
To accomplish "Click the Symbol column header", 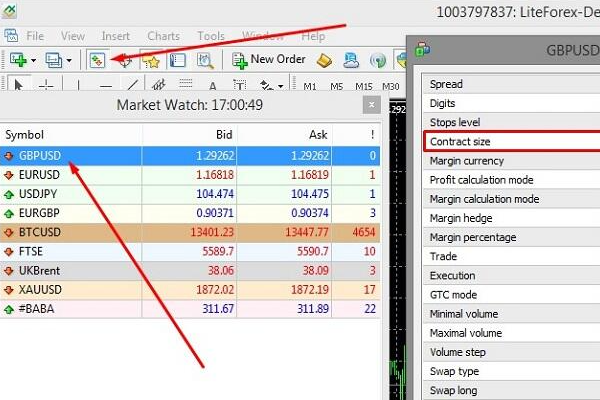I will click(x=25, y=135).
